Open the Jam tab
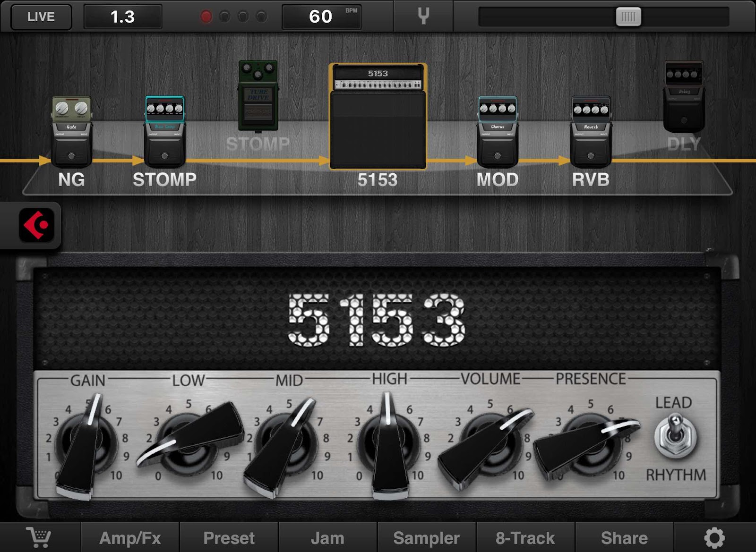756x552 pixels. point(327,538)
